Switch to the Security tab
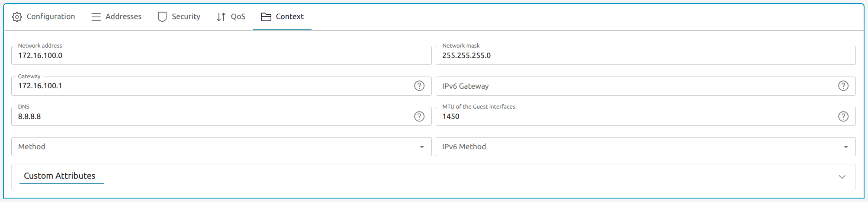 [186, 17]
